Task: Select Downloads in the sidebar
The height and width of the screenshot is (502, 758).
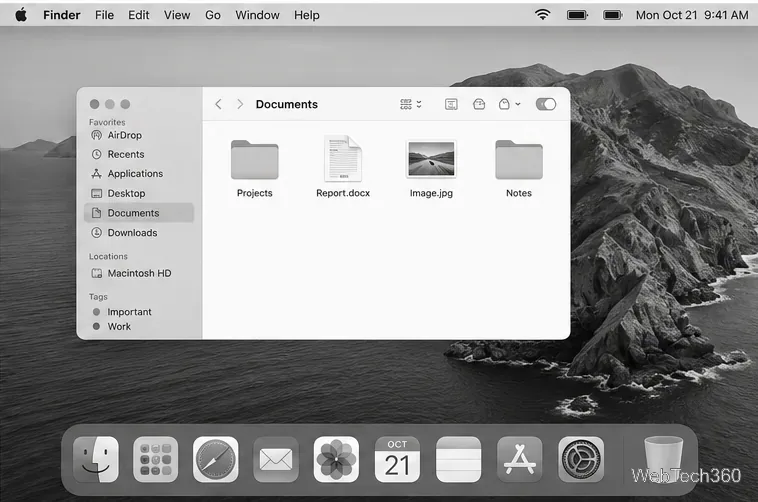Action: pos(139,233)
